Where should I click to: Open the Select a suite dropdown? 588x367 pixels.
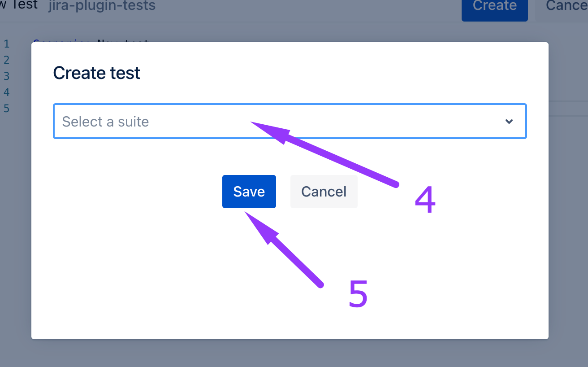290,122
